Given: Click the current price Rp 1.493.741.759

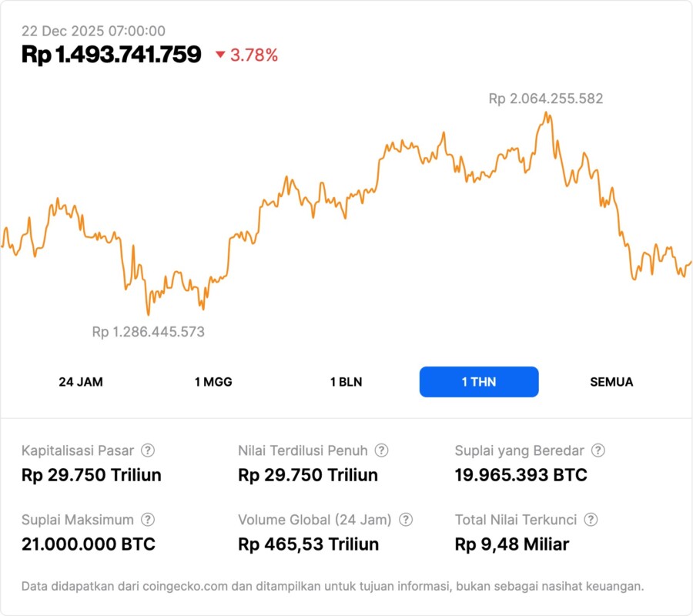Looking at the screenshot, I should 112,55.
